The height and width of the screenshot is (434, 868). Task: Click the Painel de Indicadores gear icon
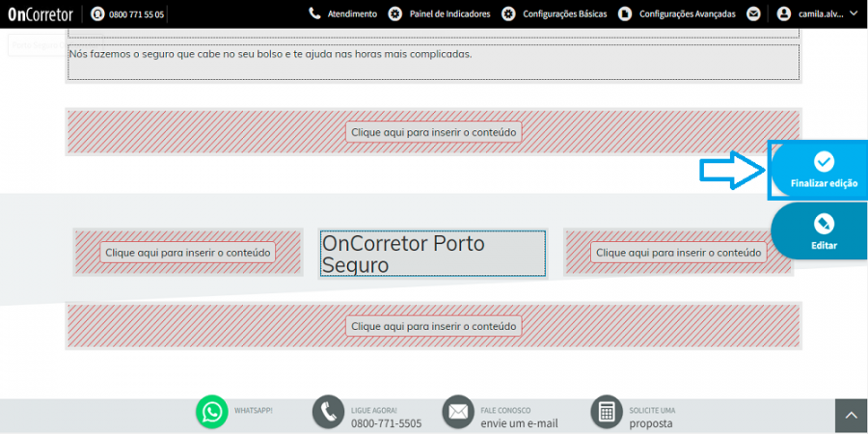coord(395,14)
